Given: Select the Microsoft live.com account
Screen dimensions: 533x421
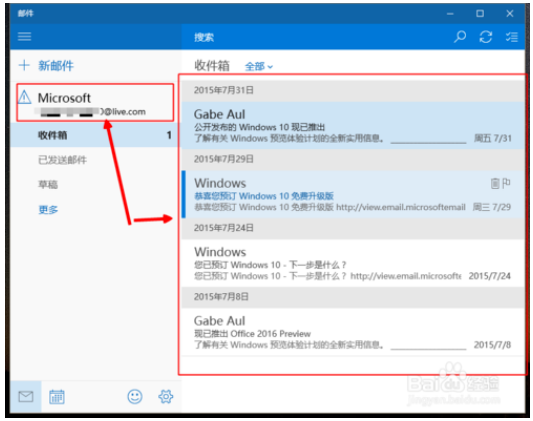Looking at the screenshot, I should pos(95,103).
